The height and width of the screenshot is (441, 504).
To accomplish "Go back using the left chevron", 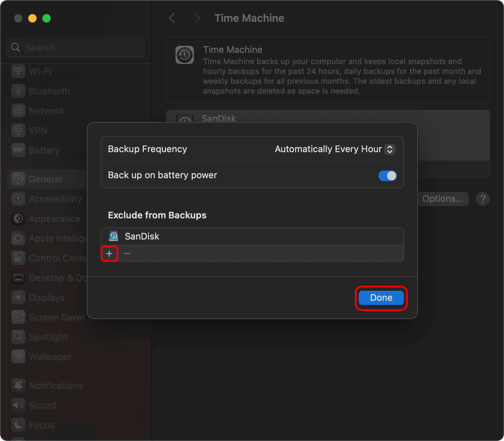I will [172, 18].
